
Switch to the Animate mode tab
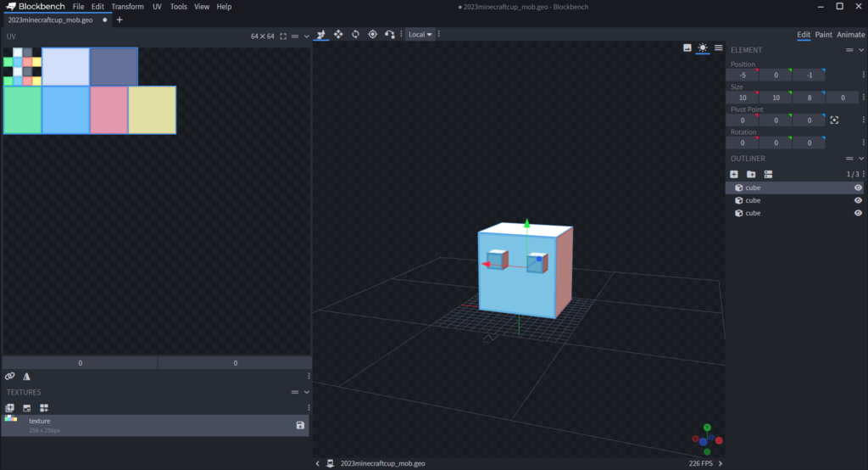(851, 35)
